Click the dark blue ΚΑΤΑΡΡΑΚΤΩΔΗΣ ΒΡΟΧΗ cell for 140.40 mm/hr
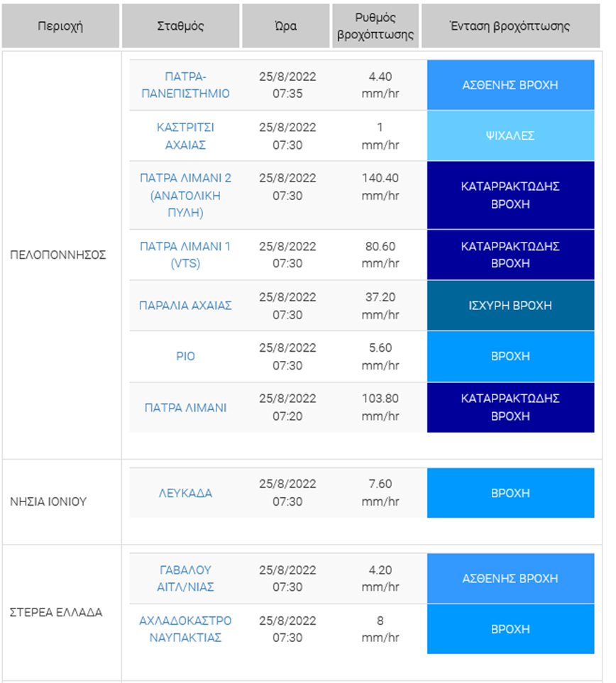The height and width of the screenshot is (683, 616). (510, 195)
